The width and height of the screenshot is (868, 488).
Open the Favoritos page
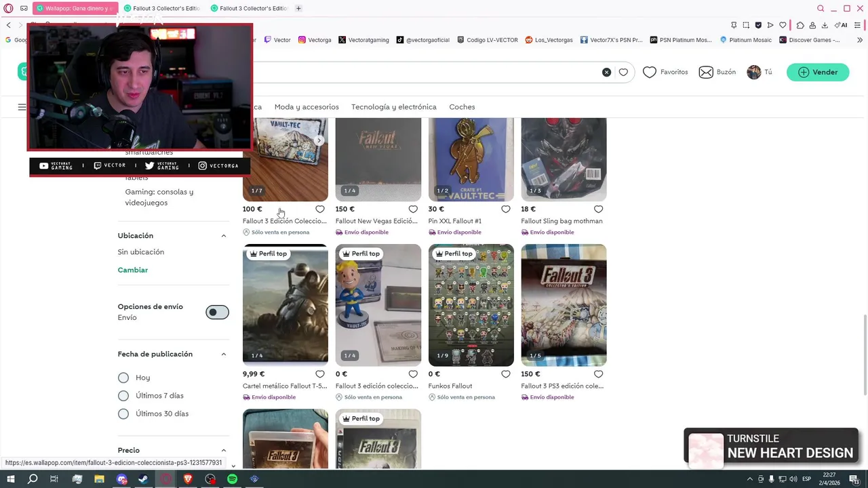665,72
